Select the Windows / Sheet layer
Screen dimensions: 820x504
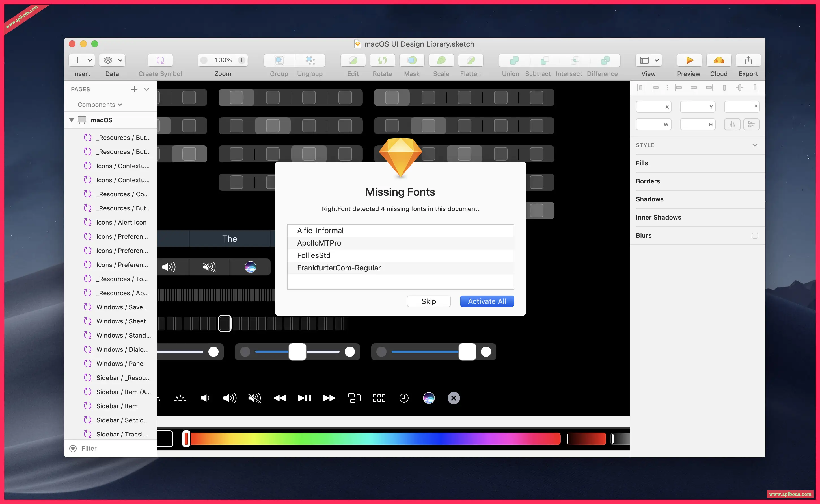click(111, 321)
